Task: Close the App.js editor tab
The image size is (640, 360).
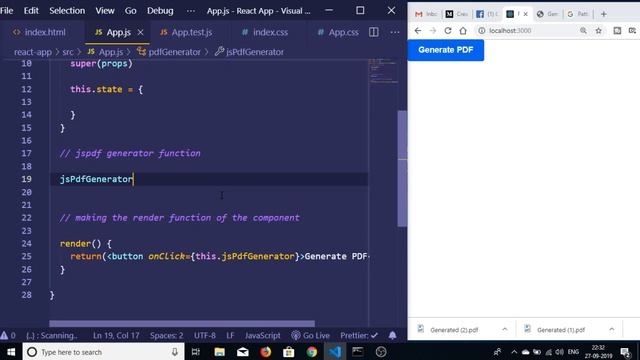Action: pos(140,32)
